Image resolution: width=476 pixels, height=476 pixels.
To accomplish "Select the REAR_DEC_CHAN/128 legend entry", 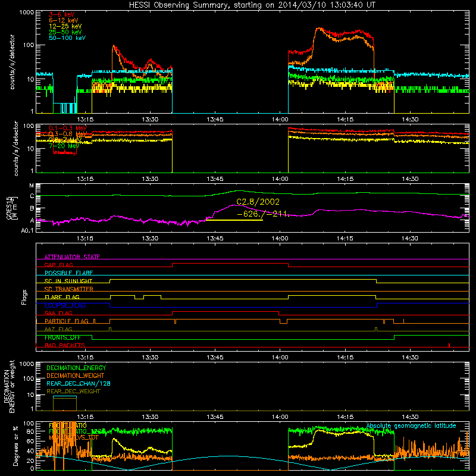I will click(x=79, y=383).
